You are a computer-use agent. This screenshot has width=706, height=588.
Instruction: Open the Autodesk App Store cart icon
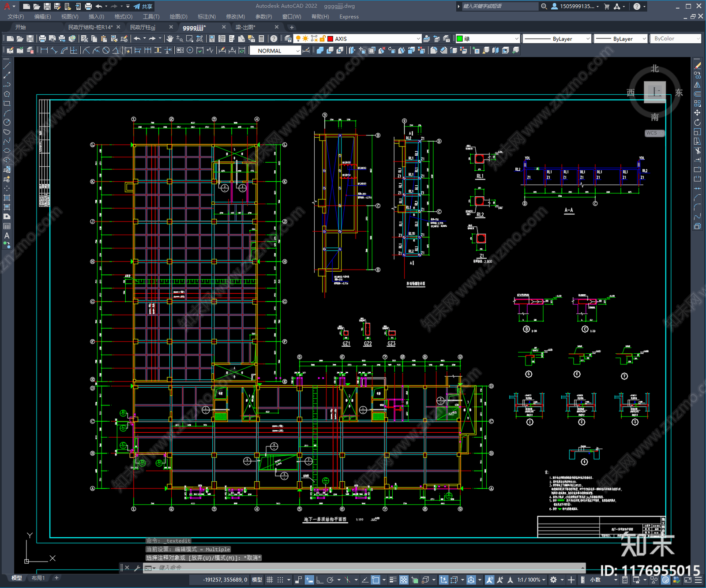tap(607, 6)
